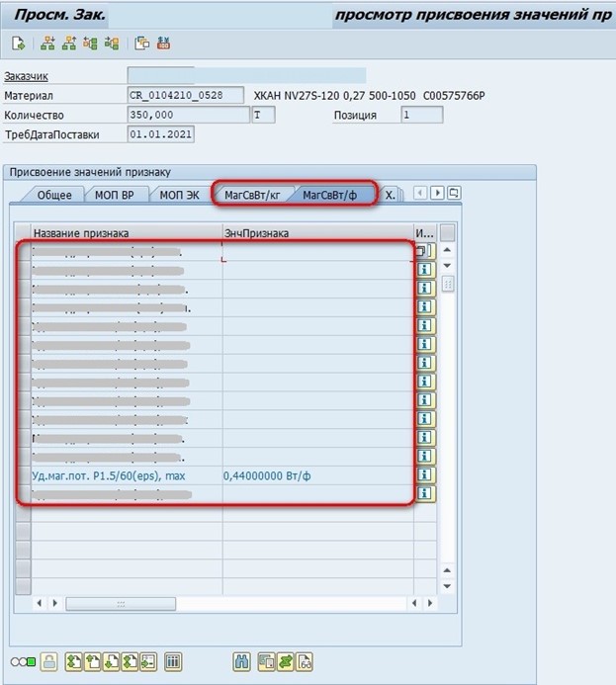The image size is (616, 685).
Task: Click up arrow at top of table scrollbar
Action: click(447, 249)
